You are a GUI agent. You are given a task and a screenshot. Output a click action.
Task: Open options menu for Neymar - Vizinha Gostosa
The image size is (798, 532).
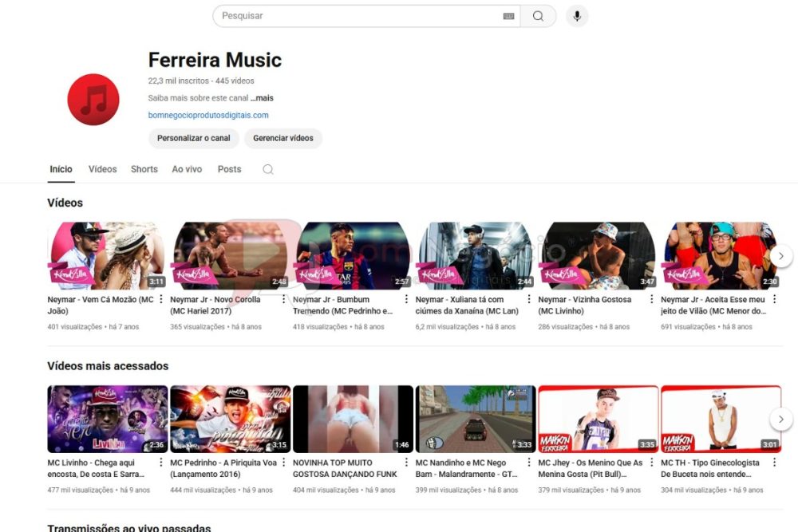(651, 299)
